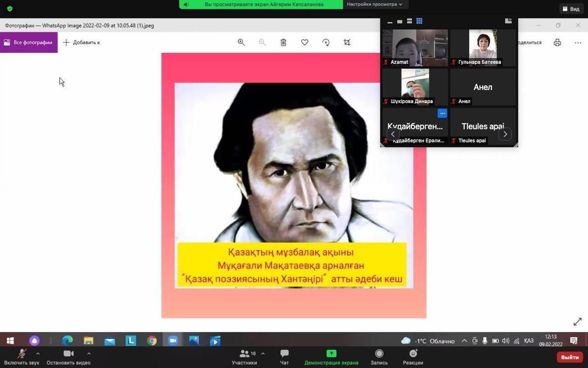
Task: Open the crop tool icon
Action: [x=347, y=43]
